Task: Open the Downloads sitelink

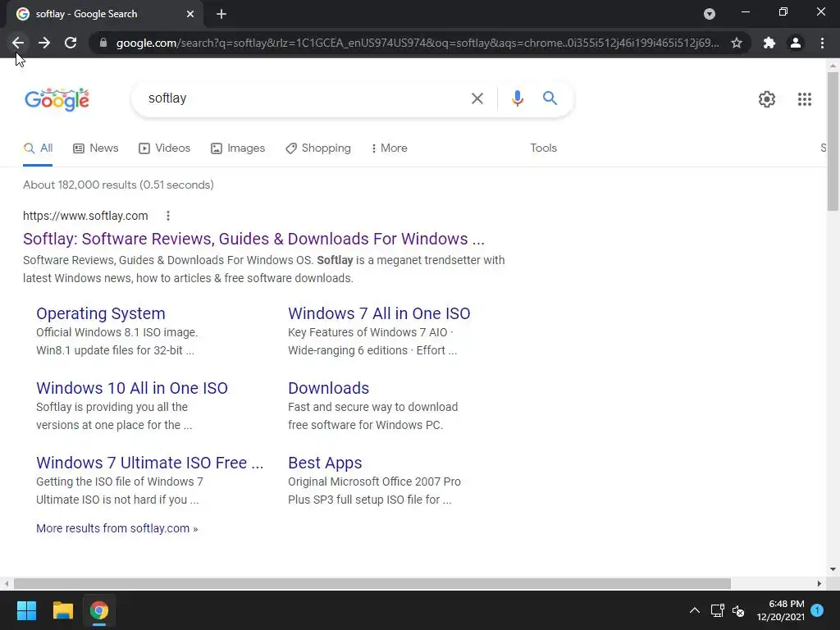Action: pos(328,388)
